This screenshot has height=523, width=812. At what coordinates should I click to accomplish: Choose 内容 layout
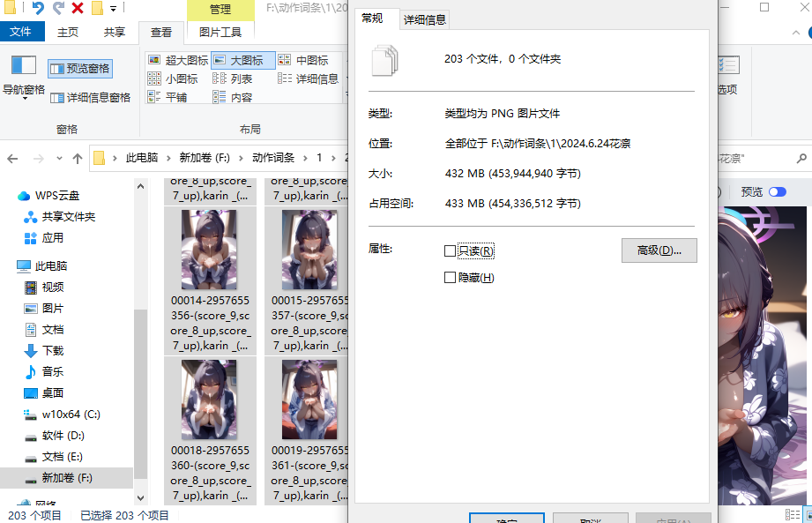coord(233,97)
